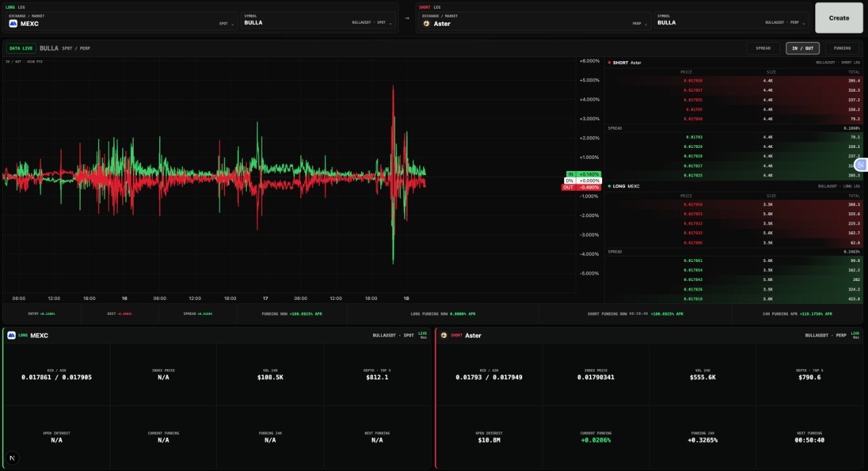The image size is (868, 471).
Task: Click the +6.000% y-axis label
Action: (590, 60)
